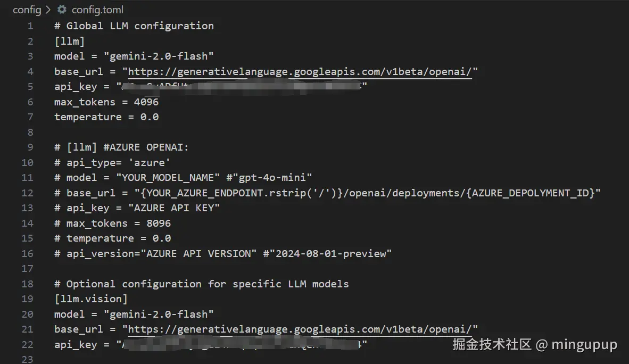This screenshot has height=364, width=629.
Task: Click the temperature value 0.0 on line 7
Action: [151, 117]
